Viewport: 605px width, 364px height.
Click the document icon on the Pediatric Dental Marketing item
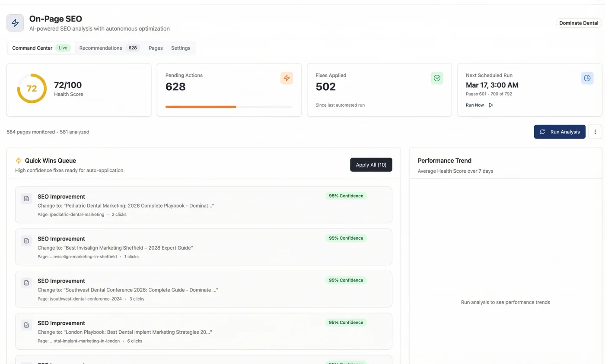pos(26,198)
